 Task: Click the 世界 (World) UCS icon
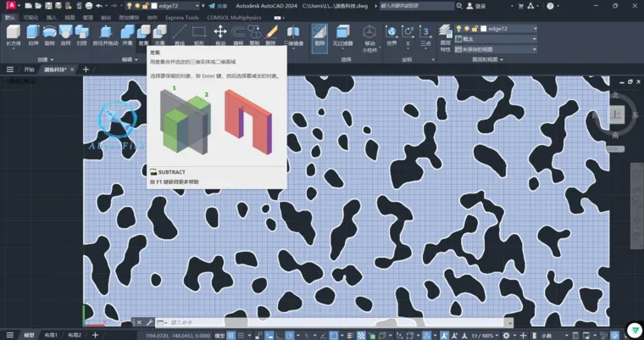click(x=391, y=35)
